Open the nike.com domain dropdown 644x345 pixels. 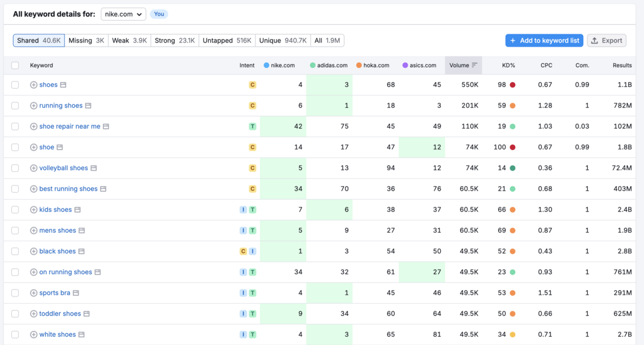(123, 14)
